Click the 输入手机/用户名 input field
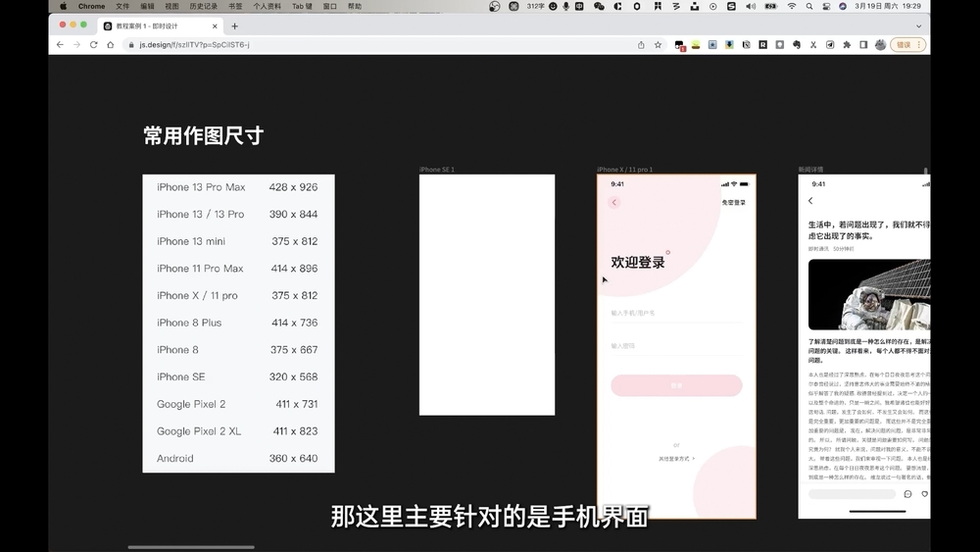 (676, 313)
